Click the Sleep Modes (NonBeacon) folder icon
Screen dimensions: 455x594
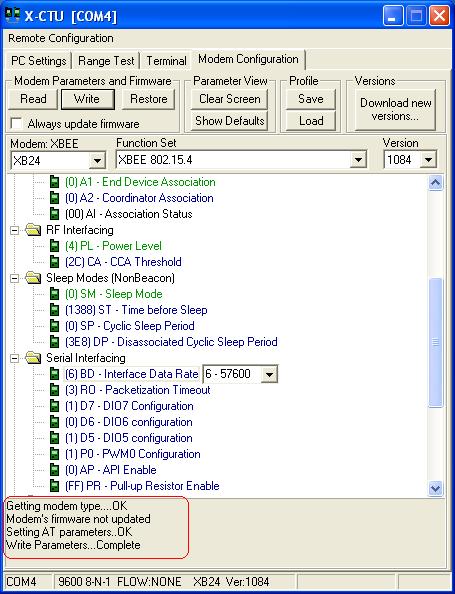coord(33,278)
